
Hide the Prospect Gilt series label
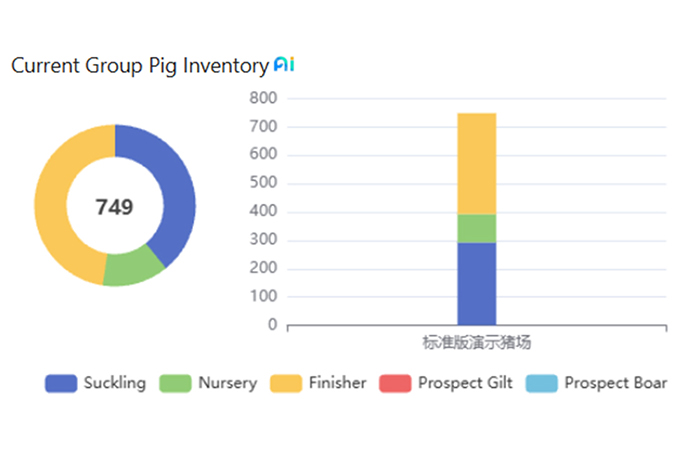pos(465,383)
